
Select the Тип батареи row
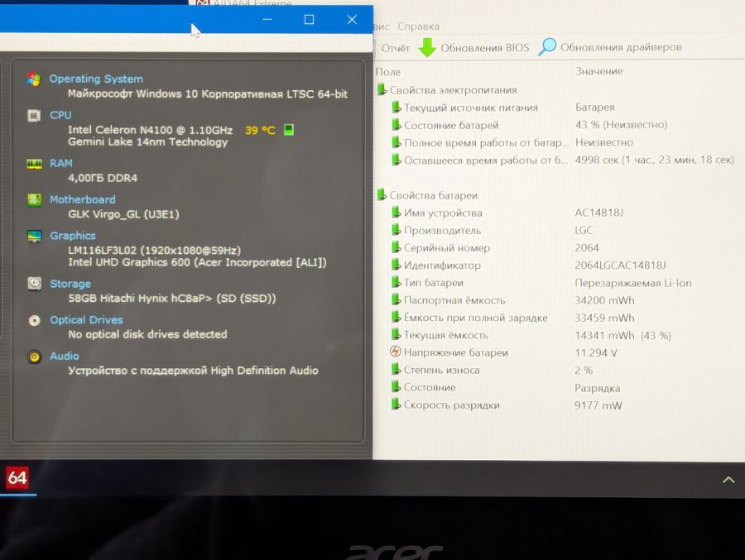tap(541, 283)
